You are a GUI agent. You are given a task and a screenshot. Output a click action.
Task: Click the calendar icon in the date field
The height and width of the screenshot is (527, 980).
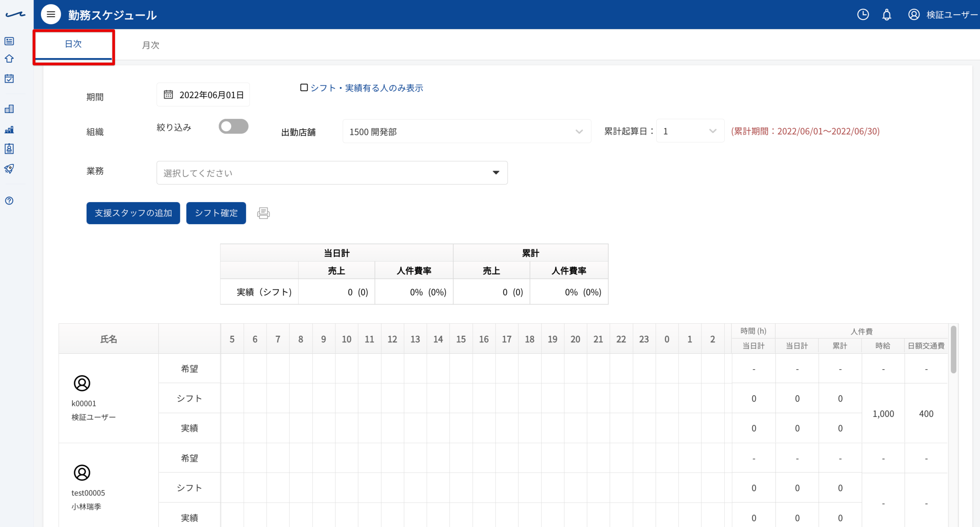pos(168,94)
